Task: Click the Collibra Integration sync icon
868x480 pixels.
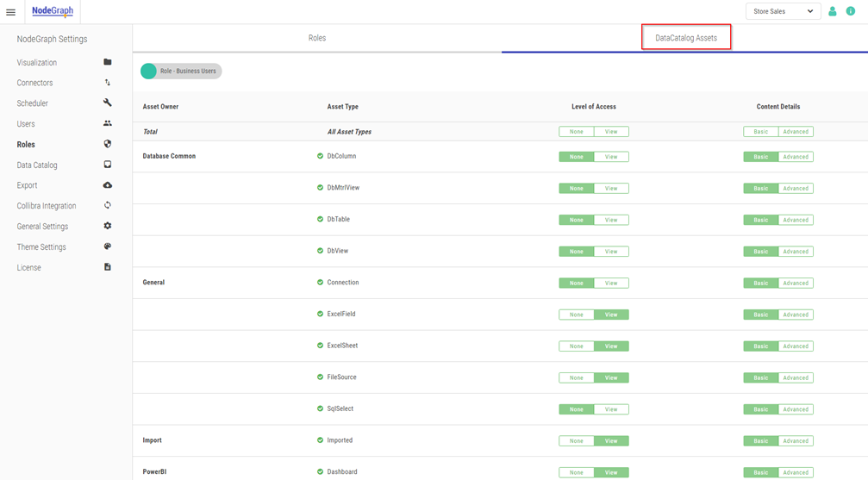Action: (108, 205)
